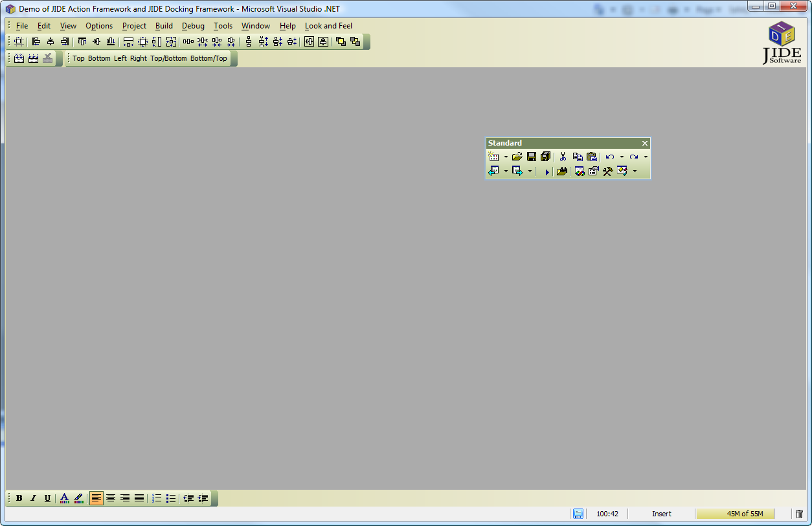This screenshot has width=812, height=526.
Task: Click the standalone Top button
Action: point(78,58)
